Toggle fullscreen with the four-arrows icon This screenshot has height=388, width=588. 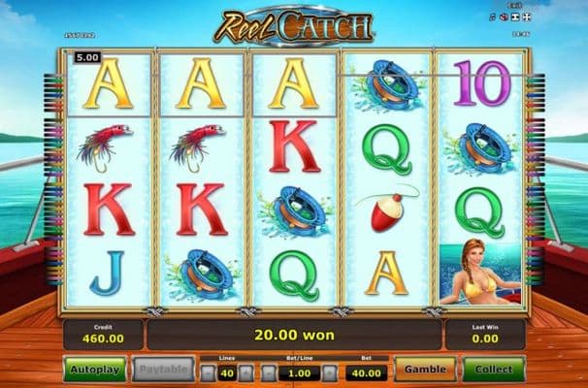[x=527, y=16]
